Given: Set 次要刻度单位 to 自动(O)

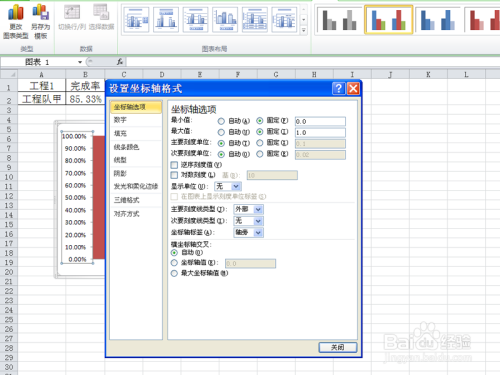Looking at the screenshot, I should tap(221, 154).
